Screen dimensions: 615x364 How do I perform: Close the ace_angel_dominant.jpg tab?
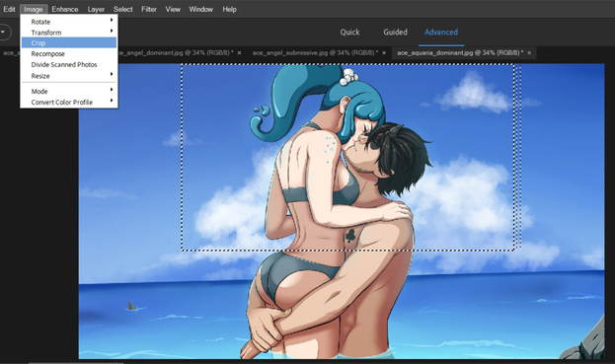(x=239, y=53)
